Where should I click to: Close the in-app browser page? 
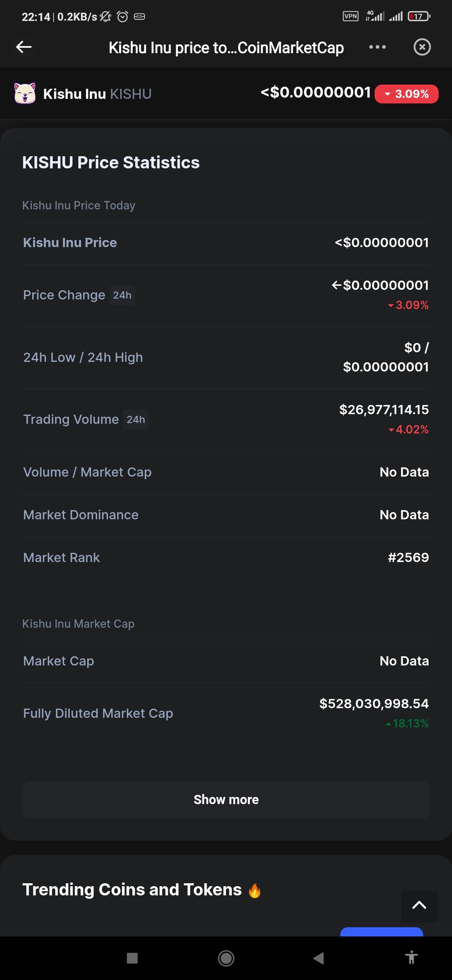tap(422, 47)
